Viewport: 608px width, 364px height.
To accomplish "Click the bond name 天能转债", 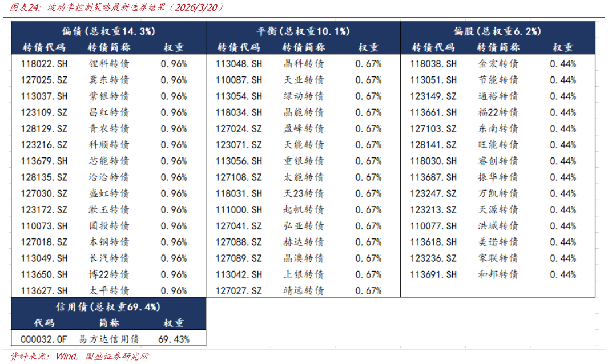I will tap(304, 145).
